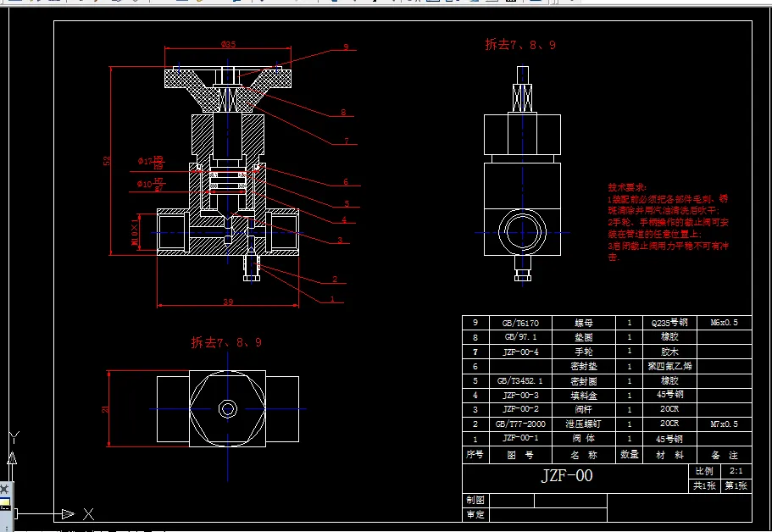The image size is (772, 532).
Task: Select the Φ17 H9/h9 fit dimension
Action: pos(151,163)
